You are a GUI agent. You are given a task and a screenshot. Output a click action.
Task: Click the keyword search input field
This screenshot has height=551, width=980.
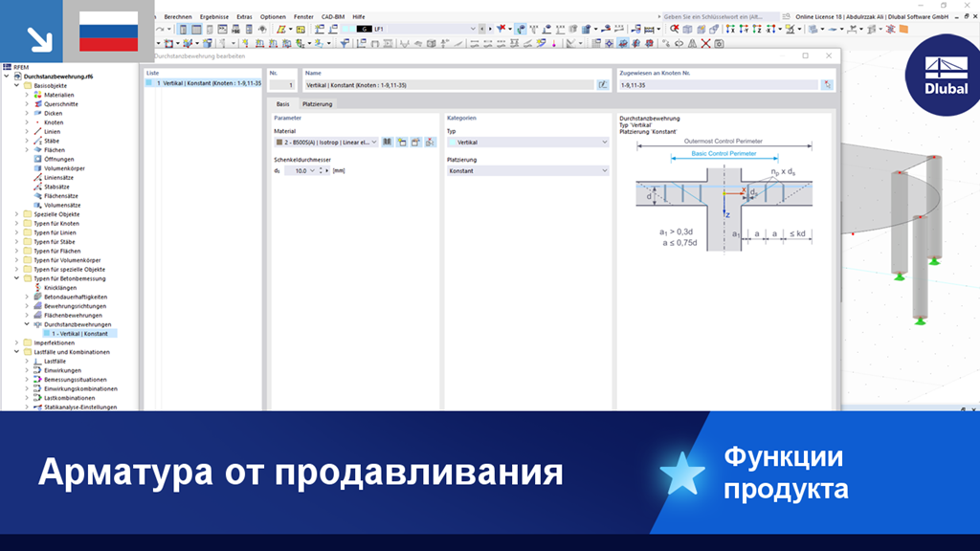click(x=721, y=17)
